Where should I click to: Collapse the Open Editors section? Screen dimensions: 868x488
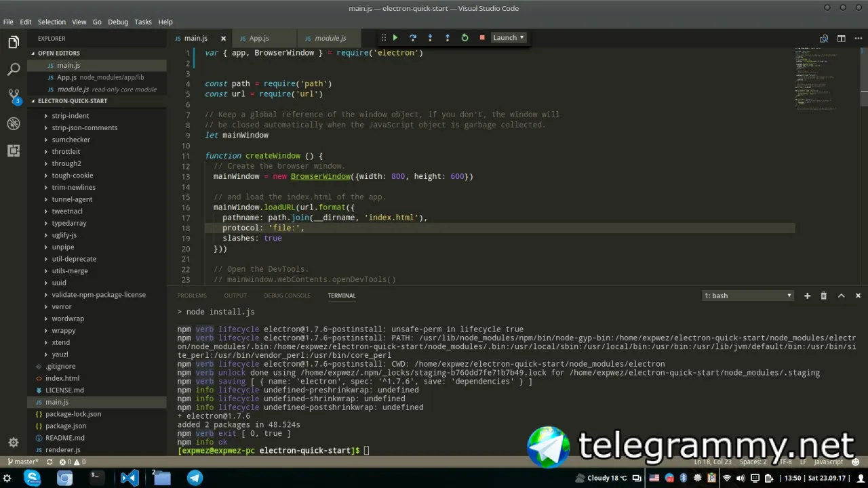point(97,53)
